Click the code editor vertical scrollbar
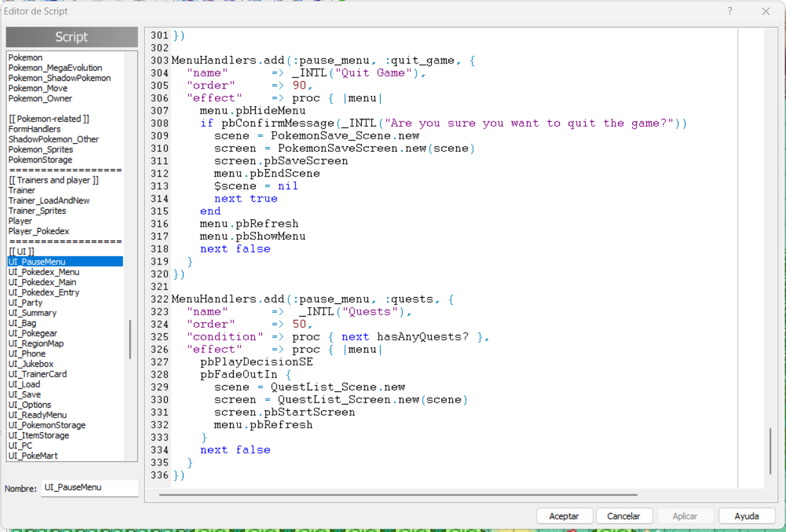 [770, 451]
